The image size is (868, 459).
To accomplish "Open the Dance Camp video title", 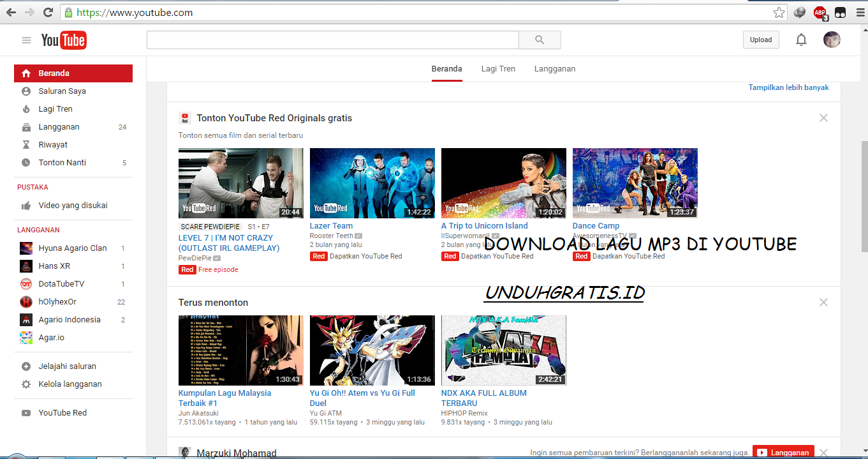I will pos(596,226).
